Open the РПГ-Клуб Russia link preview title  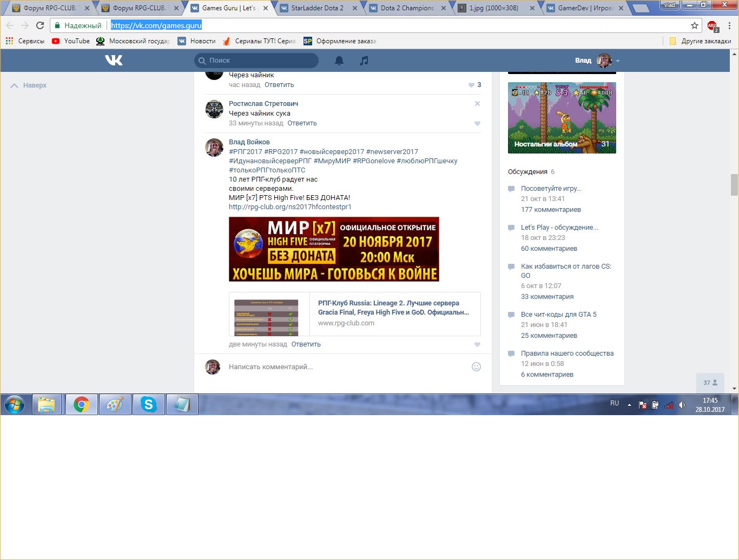coord(393,308)
